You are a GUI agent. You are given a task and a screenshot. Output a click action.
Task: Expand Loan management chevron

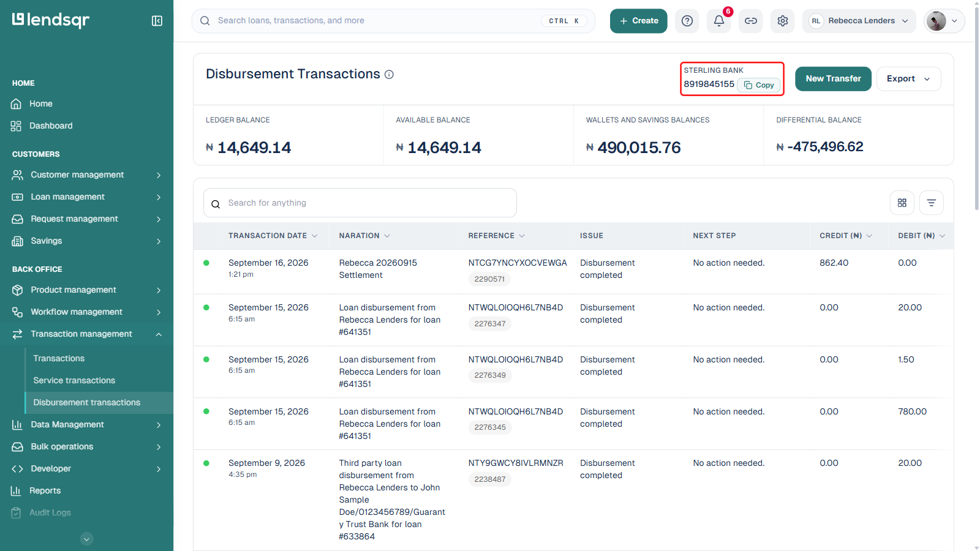point(159,197)
